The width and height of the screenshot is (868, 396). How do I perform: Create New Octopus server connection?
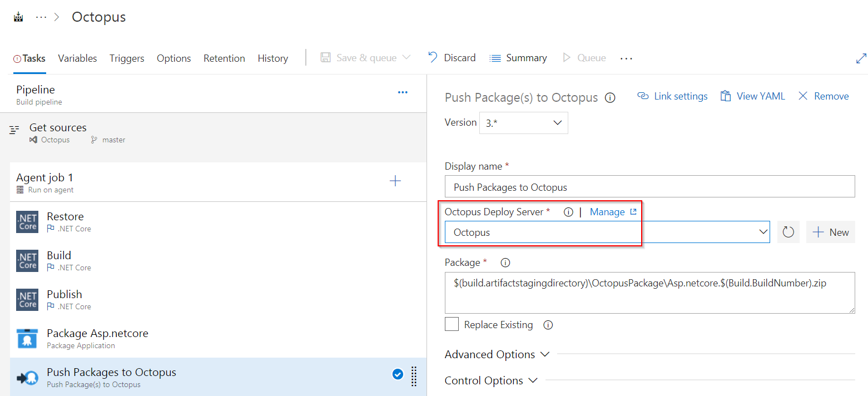pyautogui.click(x=831, y=232)
